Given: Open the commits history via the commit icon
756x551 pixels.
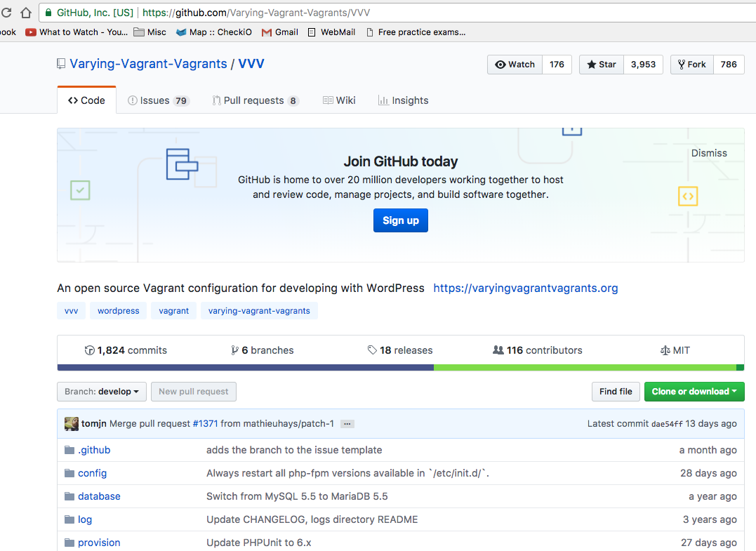Looking at the screenshot, I should (x=91, y=350).
